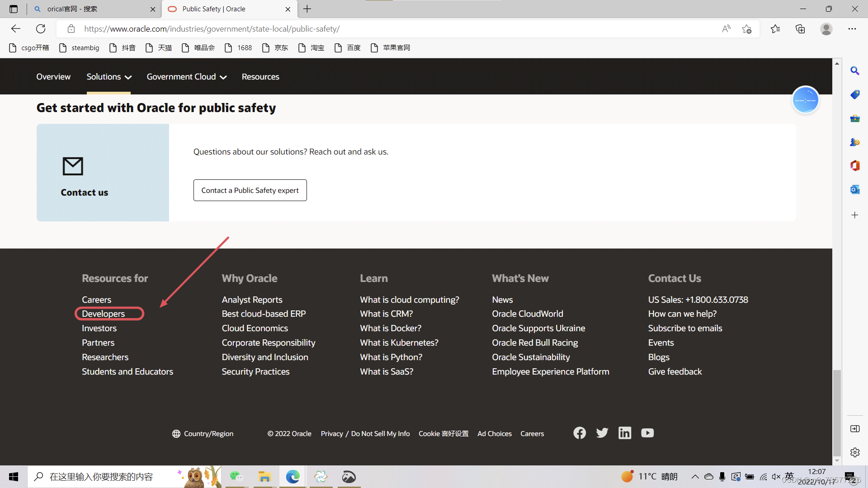Image resolution: width=868 pixels, height=488 pixels.
Task: Open the Developers footer link
Action: [x=103, y=314]
